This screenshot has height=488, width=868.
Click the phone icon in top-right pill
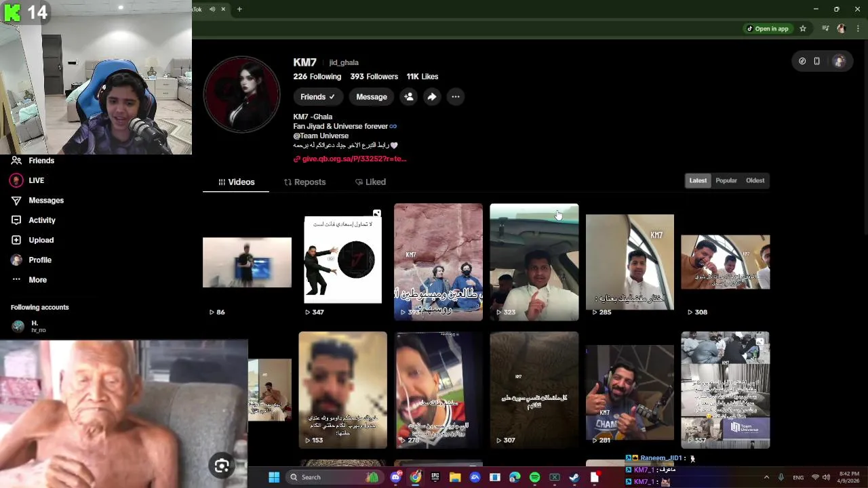click(817, 61)
